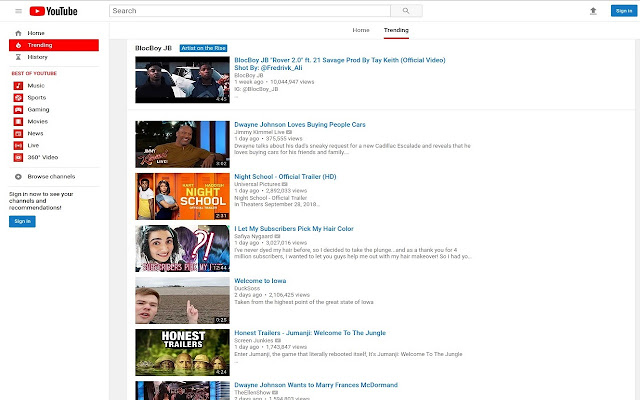Click the BlocBoy JB Rover 2.0 thumbnail
Screen dimensions: 640x400
coord(182,80)
